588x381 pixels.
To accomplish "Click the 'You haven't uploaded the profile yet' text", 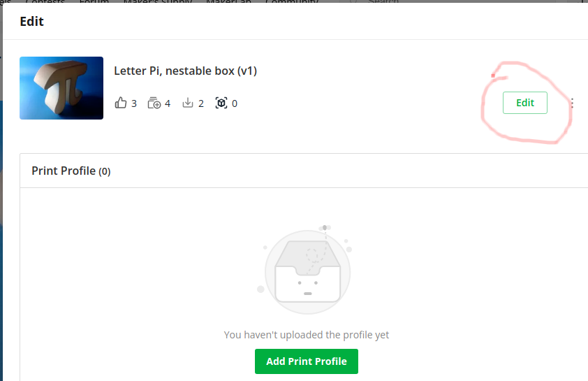I will 307,334.
